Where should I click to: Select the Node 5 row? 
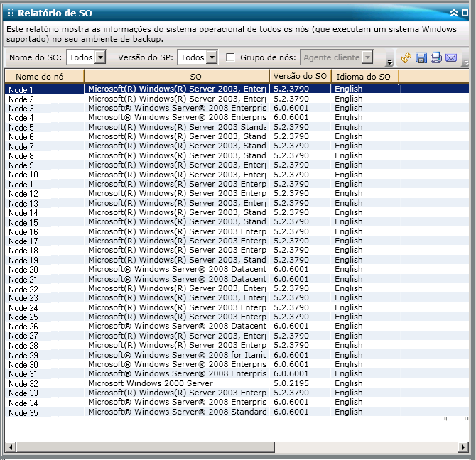click(x=237, y=127)
